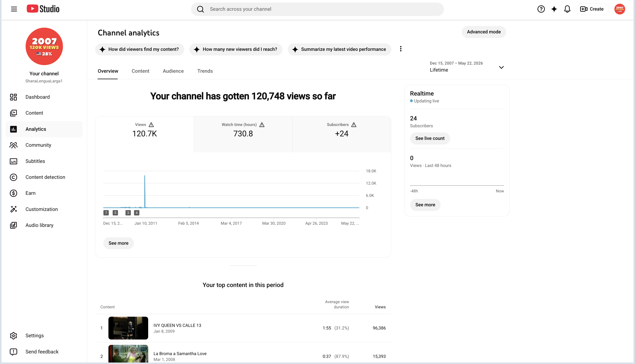
Task: Click the account avatar in top right
Action: tap(619, 9)
